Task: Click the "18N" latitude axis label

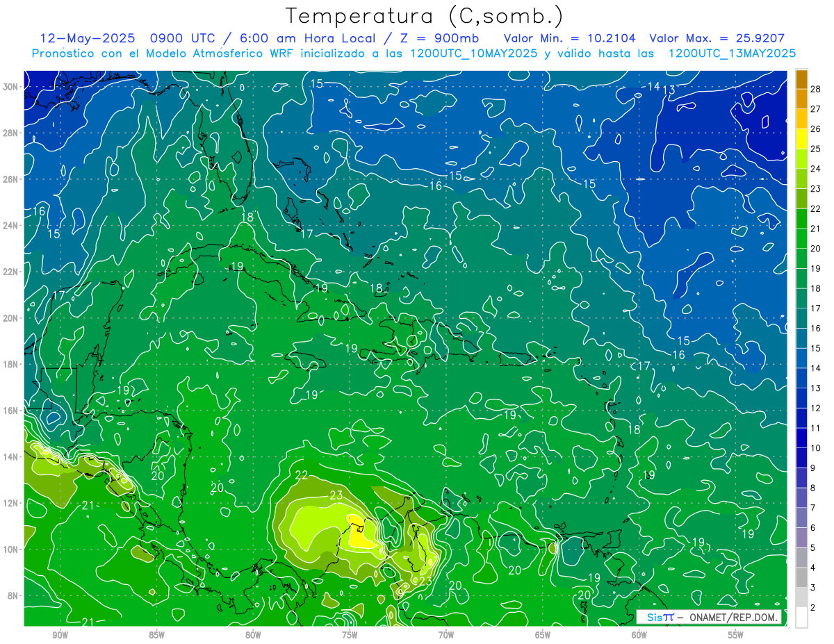Action: point(12,364)
